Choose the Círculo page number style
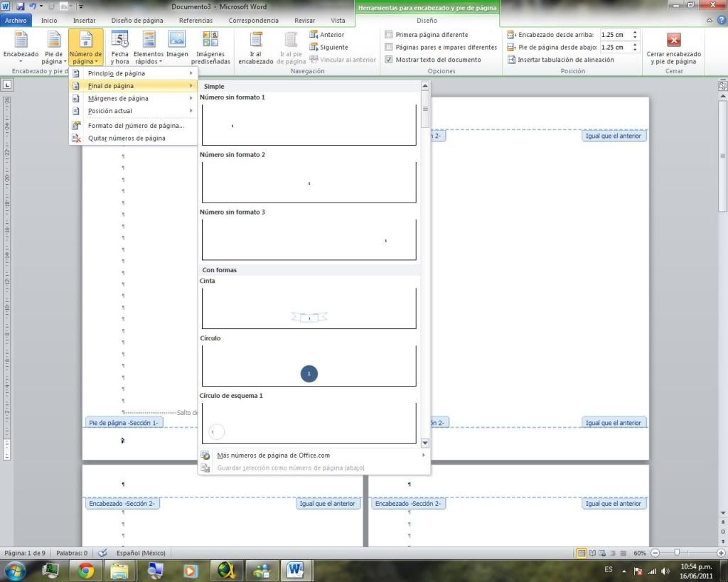Viewport: 728px width, 582px height. 309,366
